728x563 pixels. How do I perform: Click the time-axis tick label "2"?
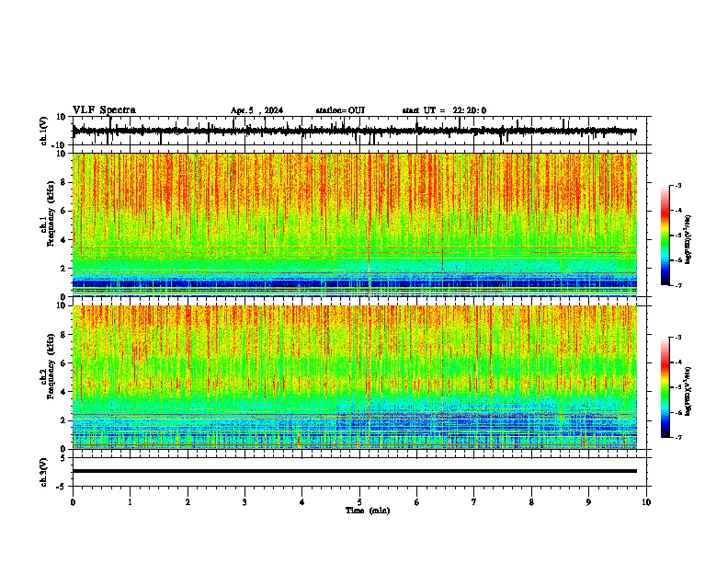pos(188,502)
